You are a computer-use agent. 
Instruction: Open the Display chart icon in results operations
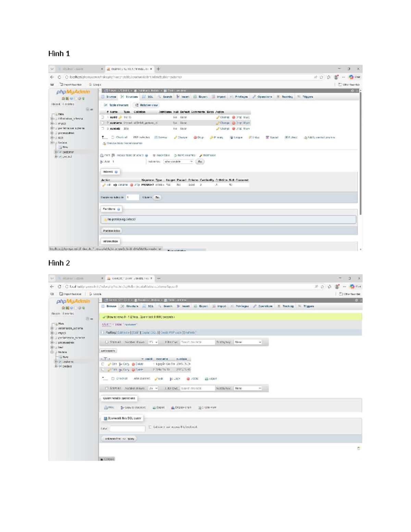pos(173,408)
